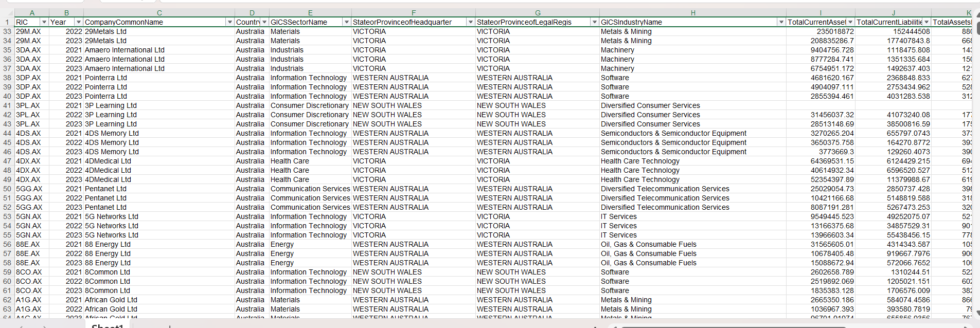The height and width of the screenshot is (328, 980).
Task: Click RIC 8CO.AX in row 61
Action: pos(29,290)
